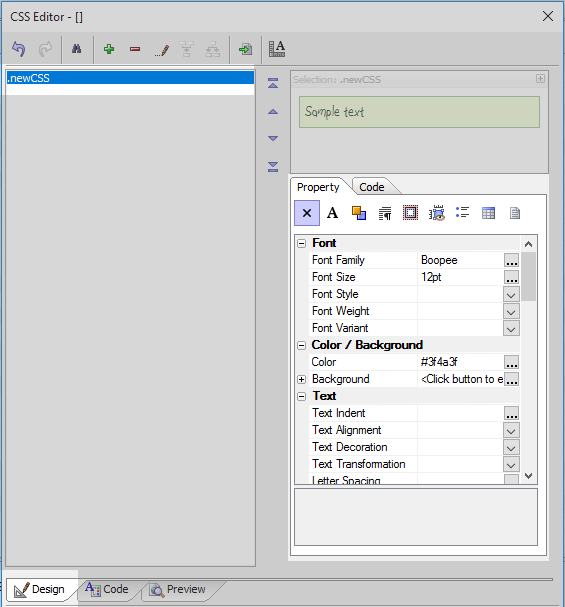Click the ellipsis button for Font Family
This screenshot has width=565, height=607.
pos(511,261)
